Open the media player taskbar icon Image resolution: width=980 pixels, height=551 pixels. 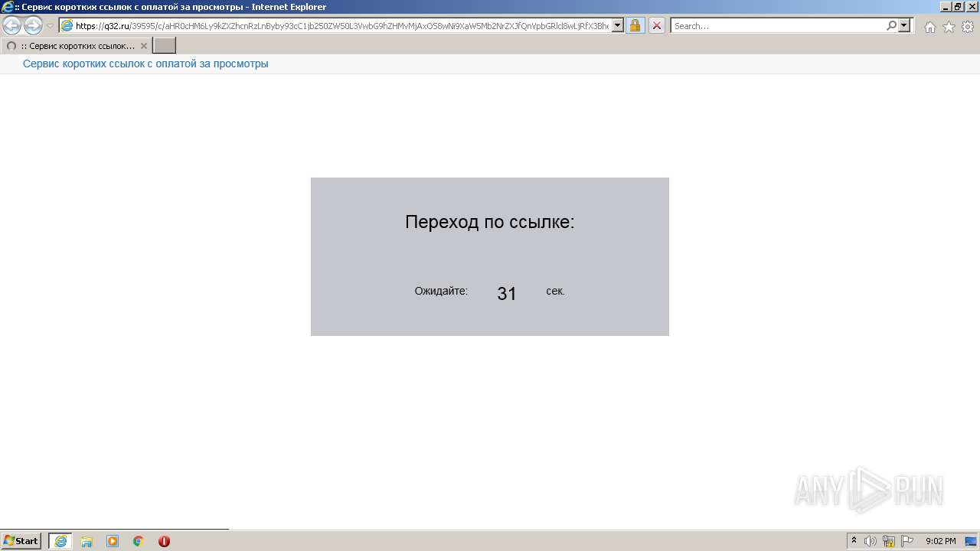tap(113, 541)
